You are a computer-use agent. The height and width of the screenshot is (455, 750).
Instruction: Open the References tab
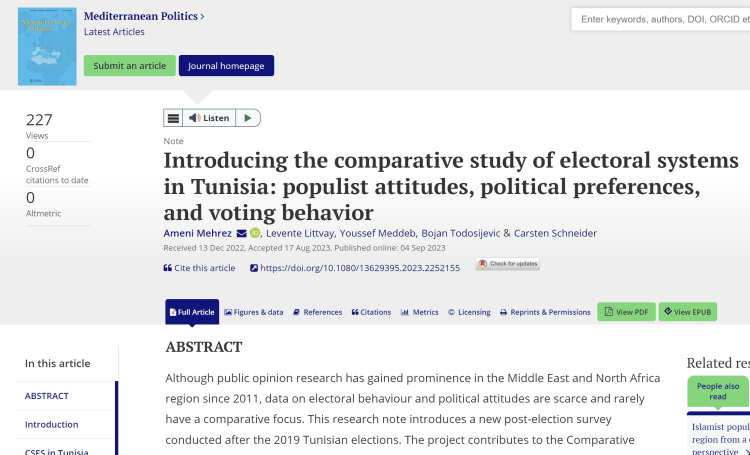(317, 312)
